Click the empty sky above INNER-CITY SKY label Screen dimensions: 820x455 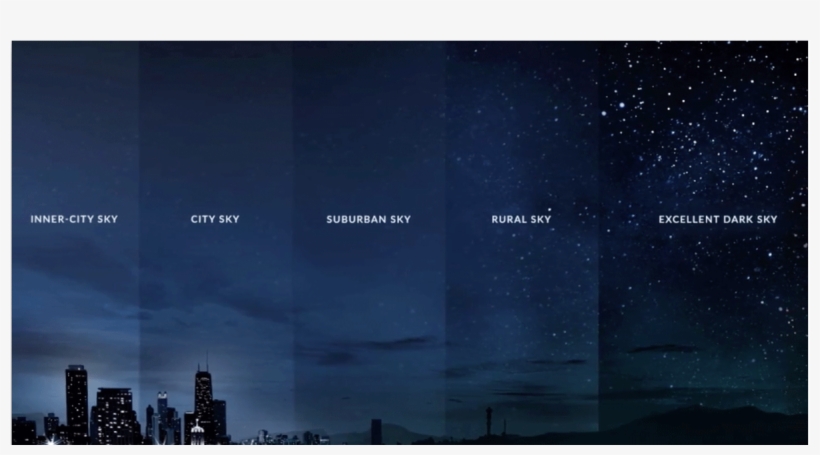pos(74,120)
